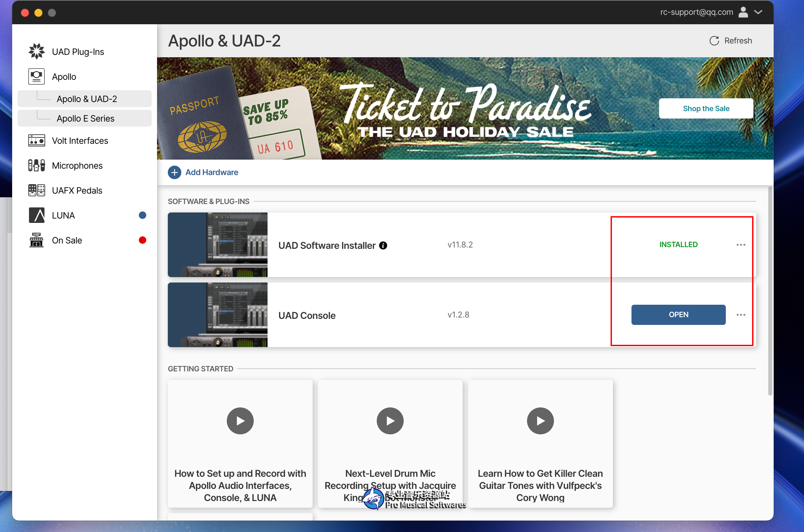804x532 pixels.
Task: Select the Volt Interfaces icon
Action: (36, 140)
